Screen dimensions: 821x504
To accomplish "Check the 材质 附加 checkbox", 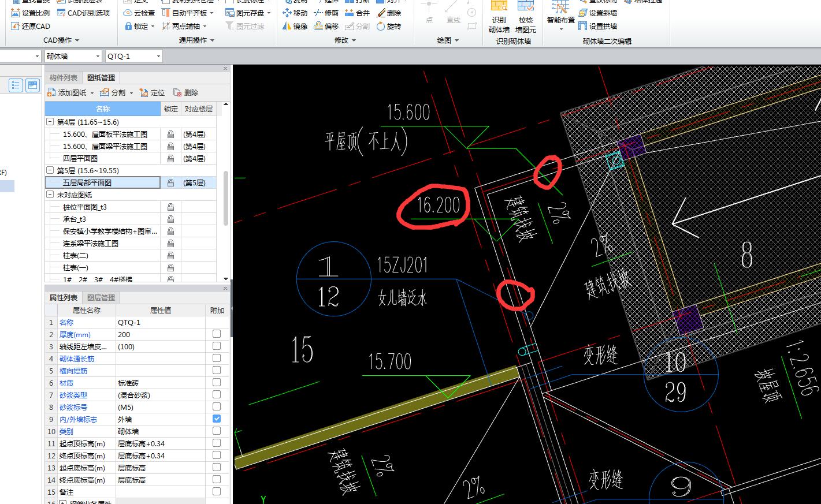I will pyautogui.click(x=217, y=382).
